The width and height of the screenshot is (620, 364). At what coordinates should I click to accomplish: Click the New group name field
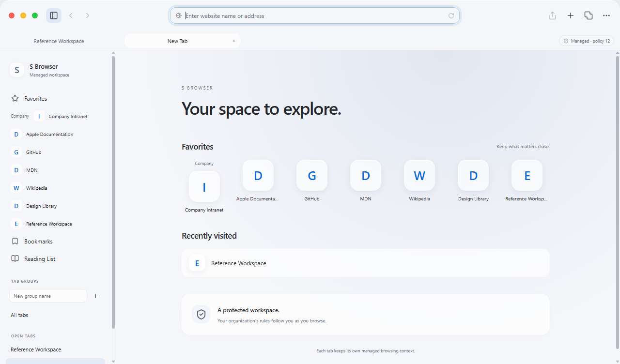(x=48, y=296)
